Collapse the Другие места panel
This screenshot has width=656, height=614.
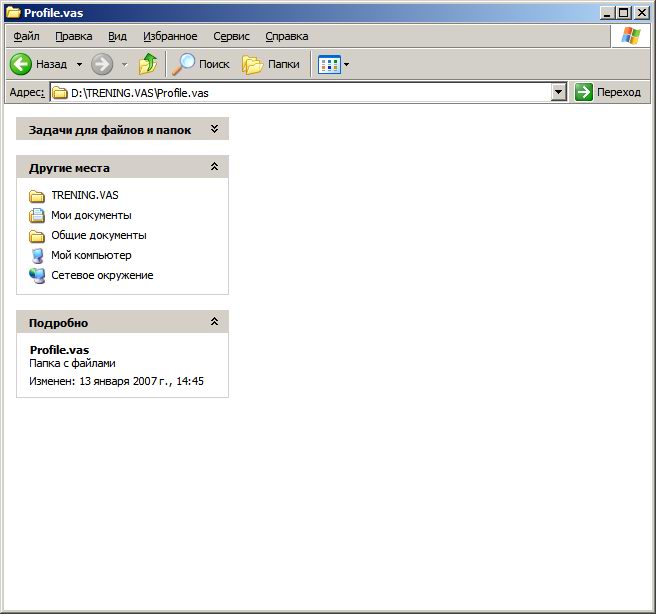point(214,166)
